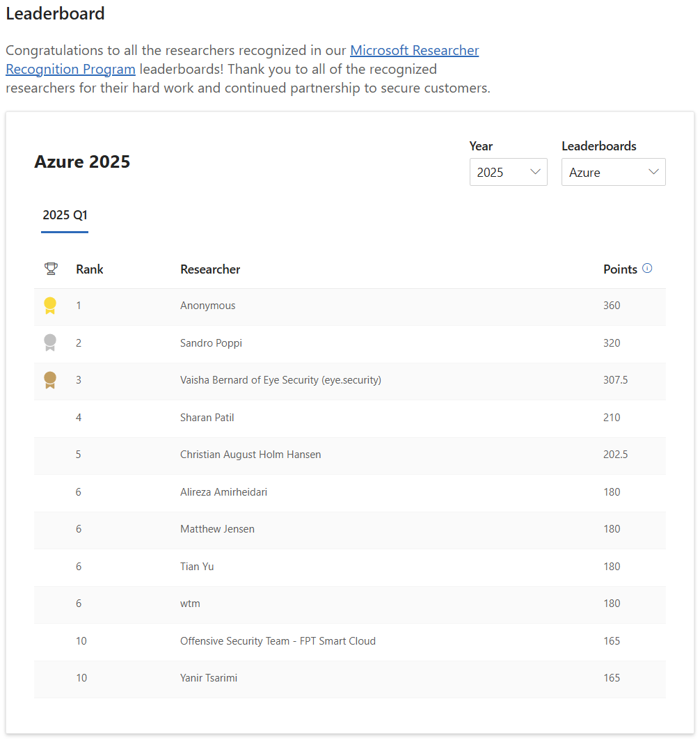Click wtm's 180 points value

[x=612, y=604]
